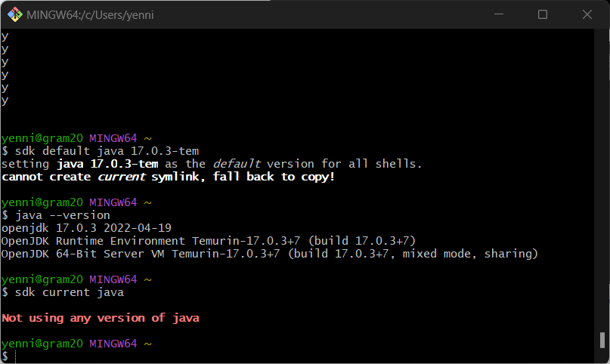This screenshot has height=364, width=610.
Task: Click the line 'setting java 17.0.3-tem as the default version'
Action: click(211, 164)
